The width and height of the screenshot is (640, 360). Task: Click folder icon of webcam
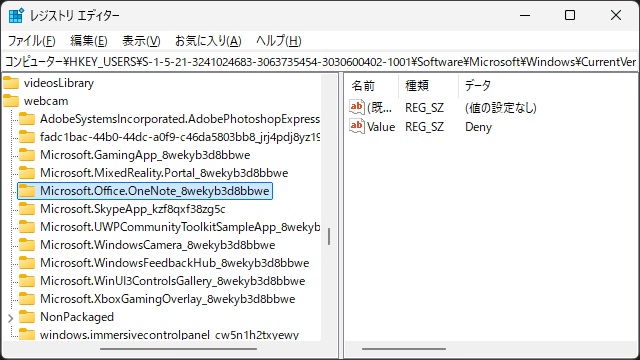11,101
